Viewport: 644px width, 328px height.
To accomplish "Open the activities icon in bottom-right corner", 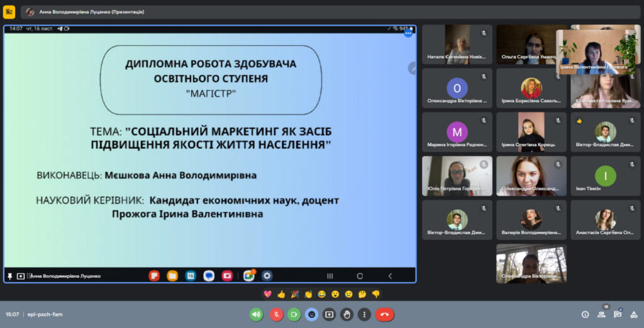I will point(633,314).
